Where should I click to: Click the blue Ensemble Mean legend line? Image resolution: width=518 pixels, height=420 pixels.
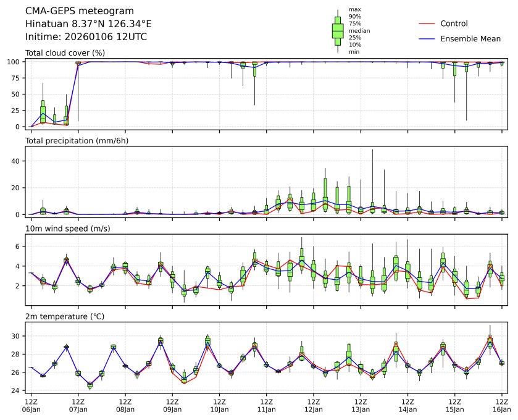[427, 38]
